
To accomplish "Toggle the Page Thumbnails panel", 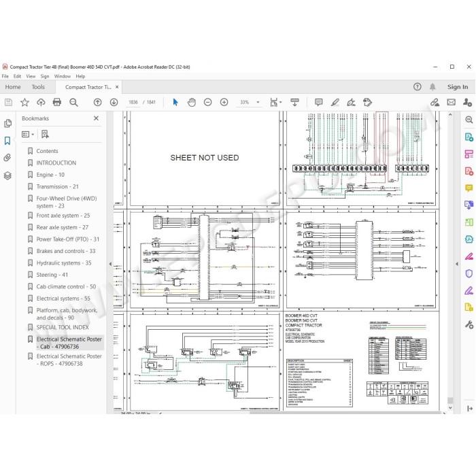I will [x=7, y=123].
